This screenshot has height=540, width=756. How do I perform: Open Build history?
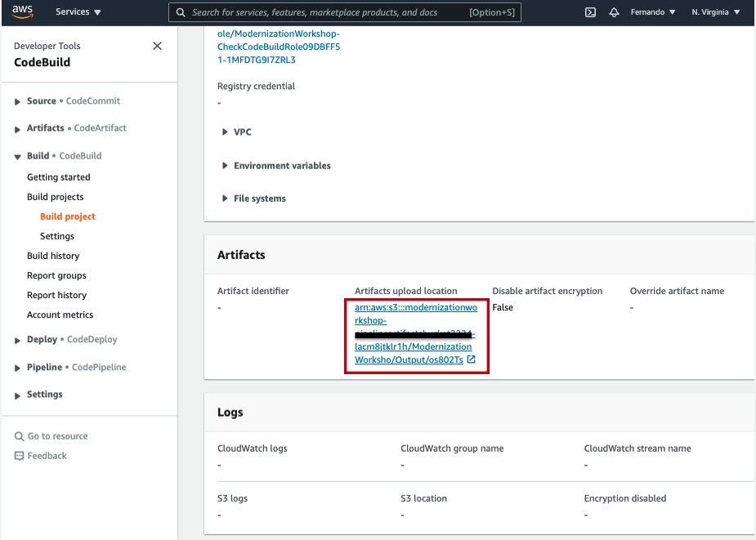[53, 256]
